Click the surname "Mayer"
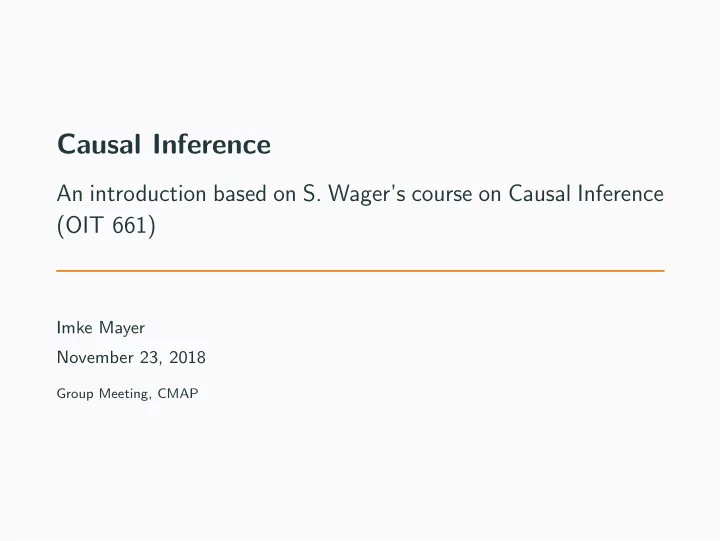 pyautogui.click(x=122, y=328)
